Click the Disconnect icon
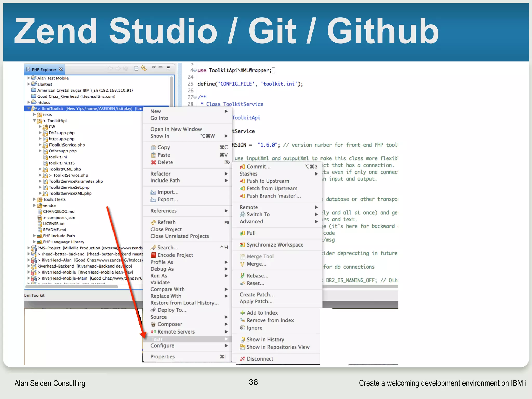 [242, 359]
